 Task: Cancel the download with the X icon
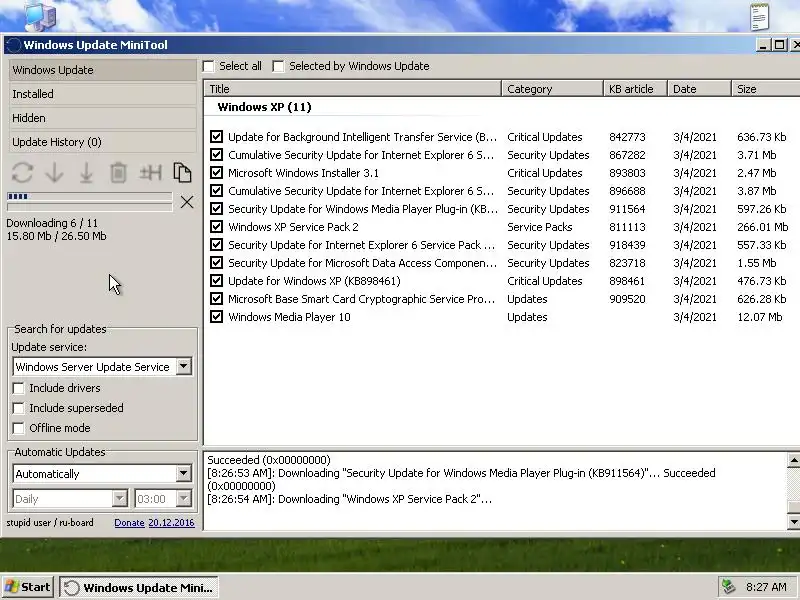(x=187, y=202)
